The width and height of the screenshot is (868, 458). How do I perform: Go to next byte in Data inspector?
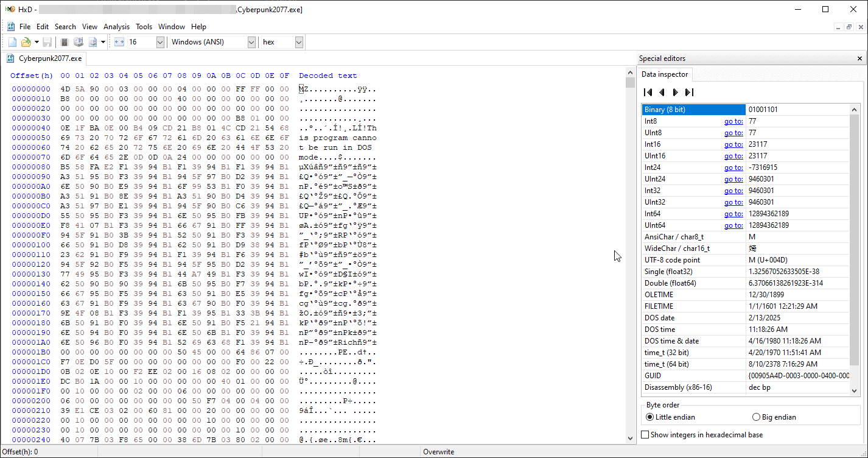[x=675, y=92]
